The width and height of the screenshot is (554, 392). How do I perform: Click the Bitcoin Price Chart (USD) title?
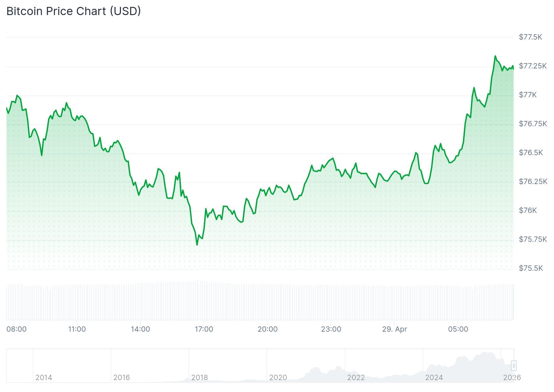click(73, 11)
